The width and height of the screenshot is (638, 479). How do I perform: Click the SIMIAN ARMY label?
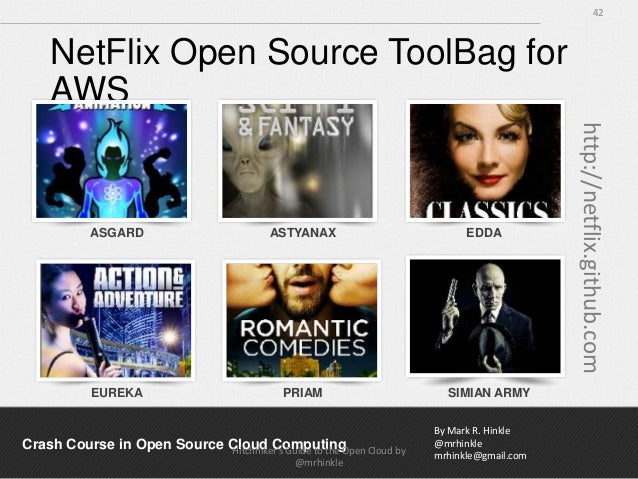point(489,393)
